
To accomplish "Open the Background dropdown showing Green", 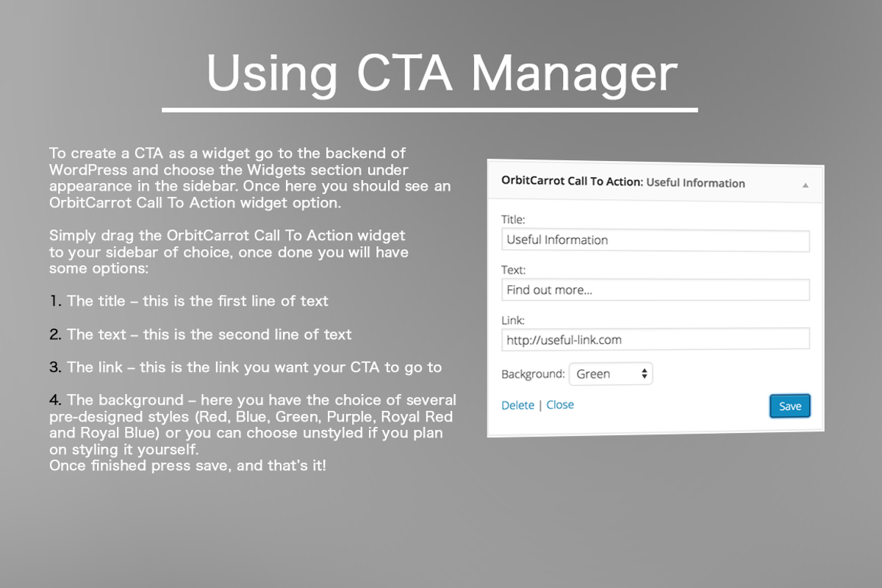I will pos(612,373).
